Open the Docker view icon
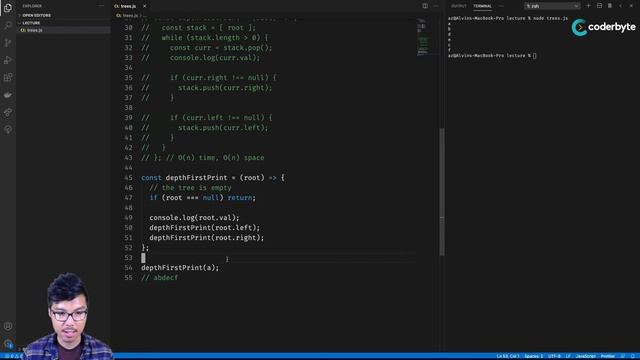 pyautogui.click(x=8, y=95)
